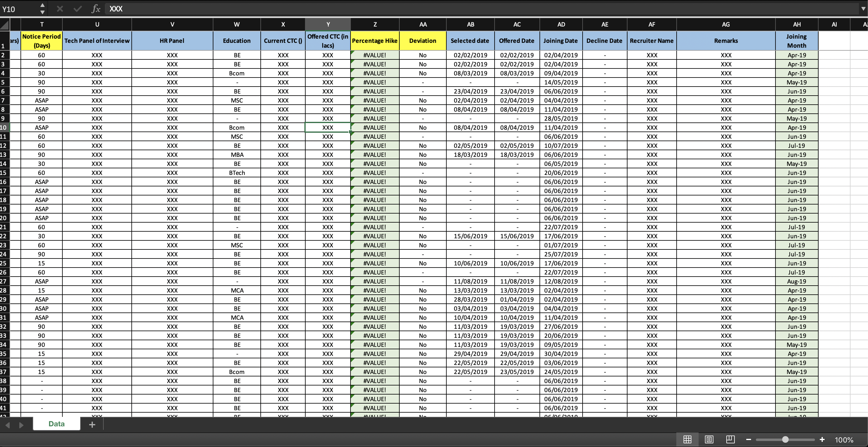The width and height of the screenshot is (868, 447).
Task: Select column Y header
Action: 328,24
